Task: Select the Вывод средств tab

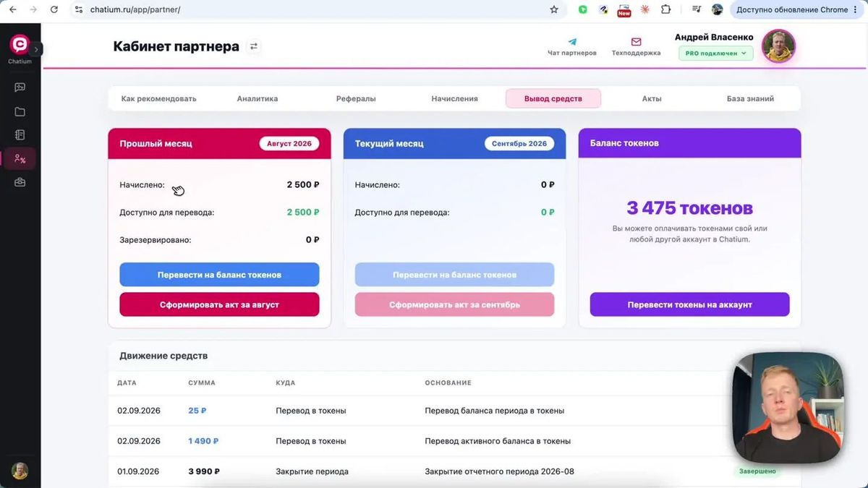Action: 553,98
